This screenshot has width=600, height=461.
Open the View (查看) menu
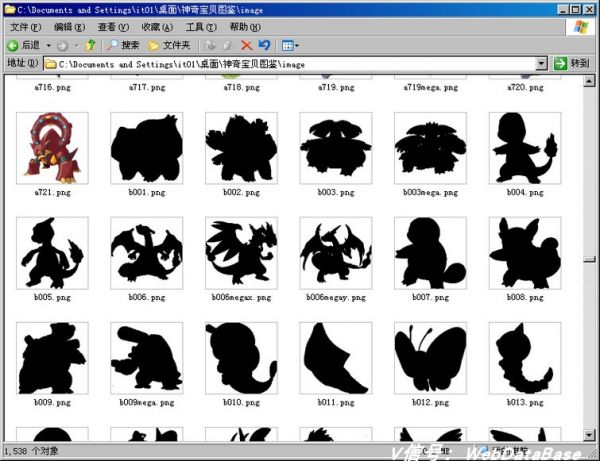[113, 27]
